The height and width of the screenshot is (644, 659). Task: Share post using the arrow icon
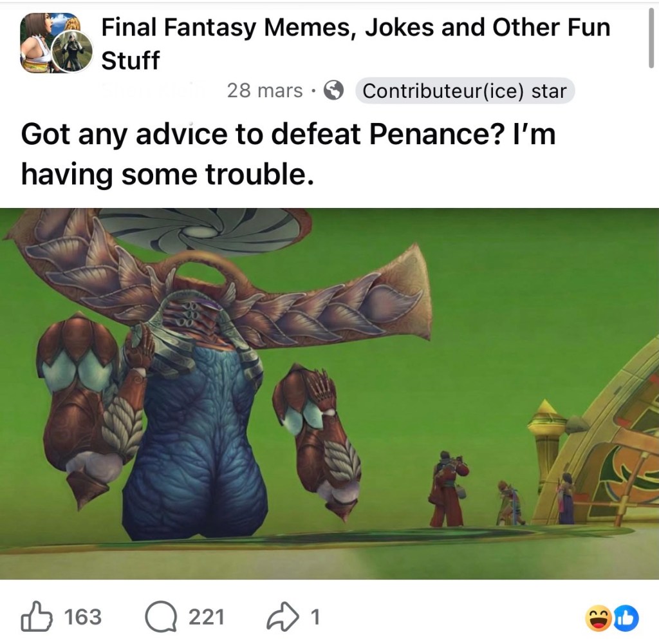tap(283, 617)
